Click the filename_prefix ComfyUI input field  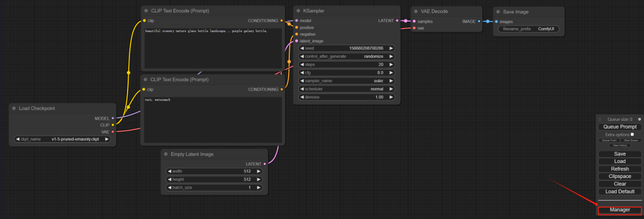[528, 29]
